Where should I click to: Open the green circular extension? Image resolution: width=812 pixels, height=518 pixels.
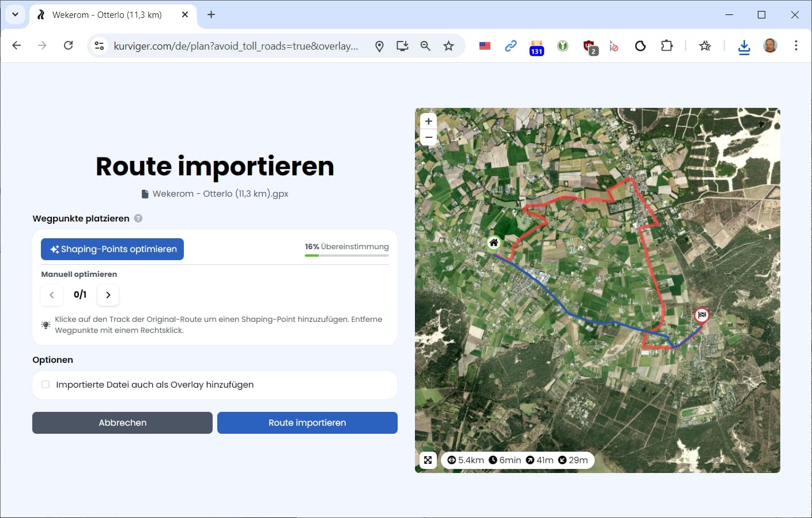pyautogui.click(x=562, y=46)
